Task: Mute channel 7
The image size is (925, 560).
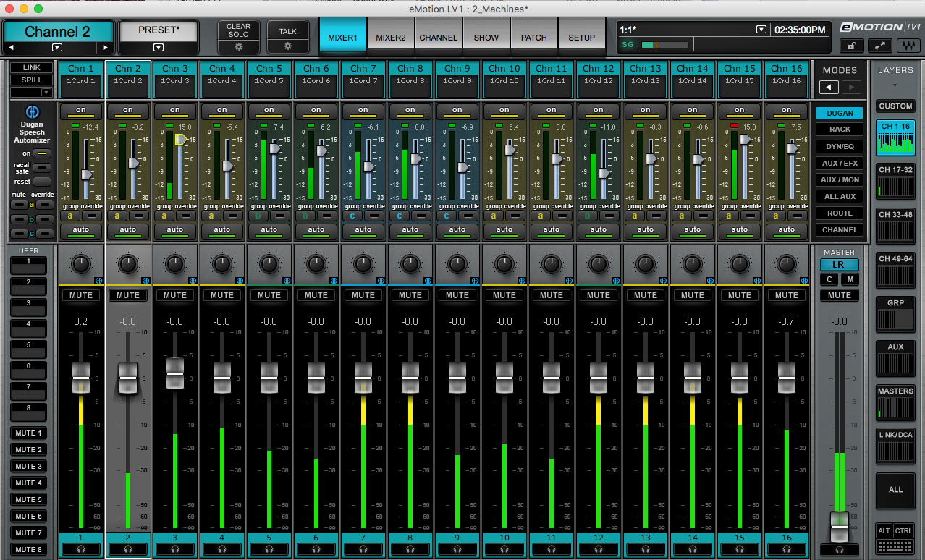Action: point(363,295)
